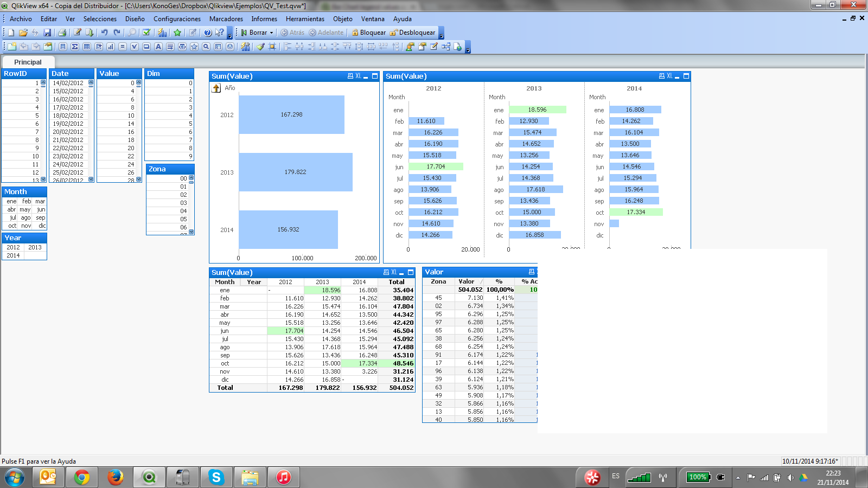This screenshot has height=488, width=868.
Task: Click the Desbloquear unlock button
Action: (x=412, y=33)
